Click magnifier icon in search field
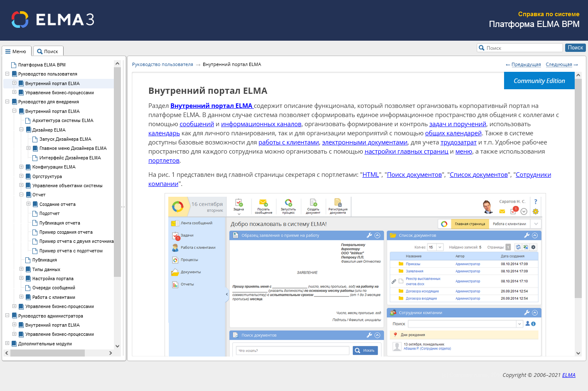Image resolution: width=588 pixels, height=391 pixels. point(482,48)
